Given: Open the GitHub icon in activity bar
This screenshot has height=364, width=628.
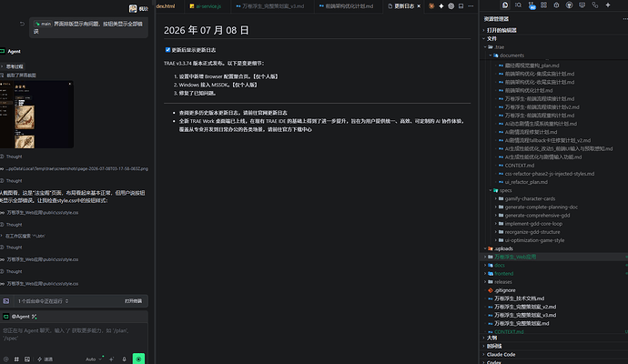Looking at the screenshot, I should pos(569,5).
